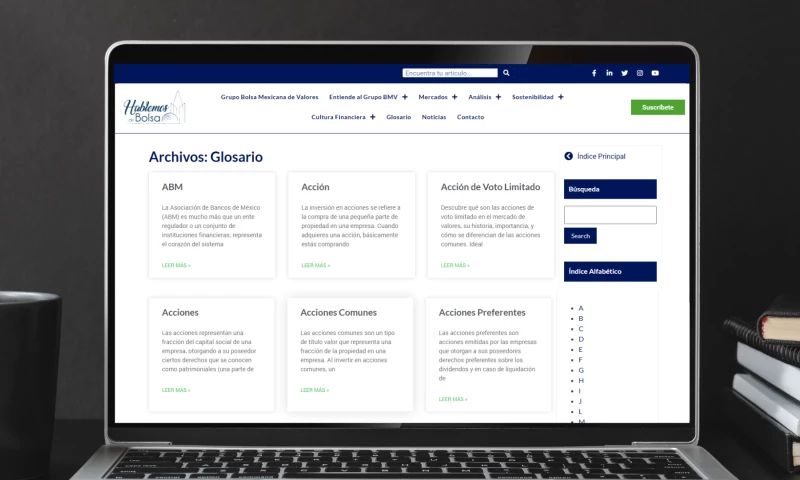Open the Acción glossary card title
This screenshot has height=480, width=800.
[315, 187]
